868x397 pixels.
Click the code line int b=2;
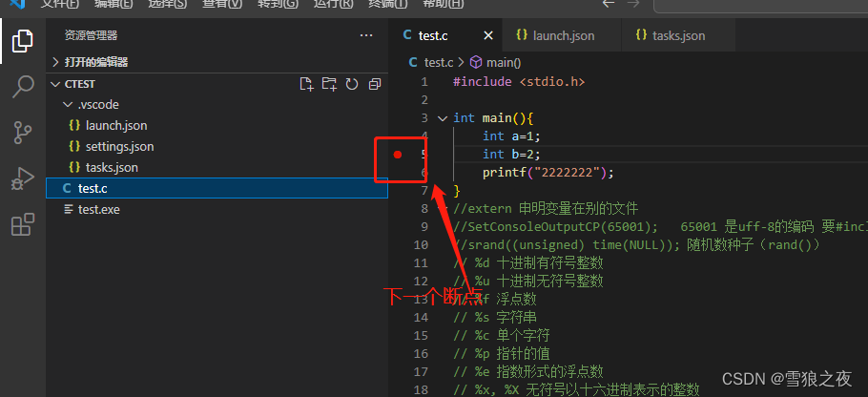tap(511, 155)
